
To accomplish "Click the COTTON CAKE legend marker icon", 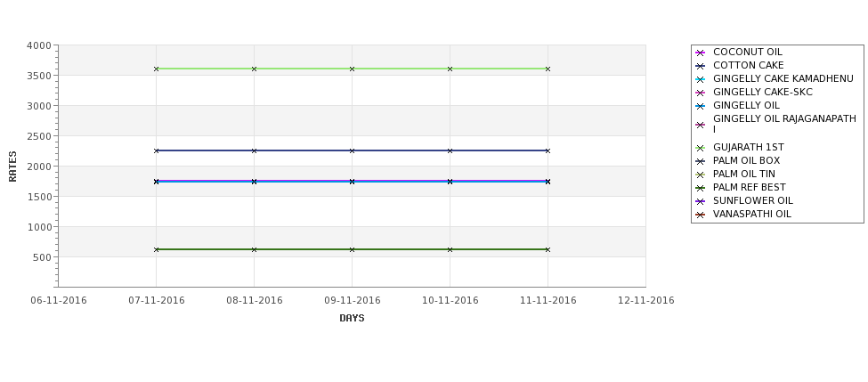I will [x=701, y=66].
